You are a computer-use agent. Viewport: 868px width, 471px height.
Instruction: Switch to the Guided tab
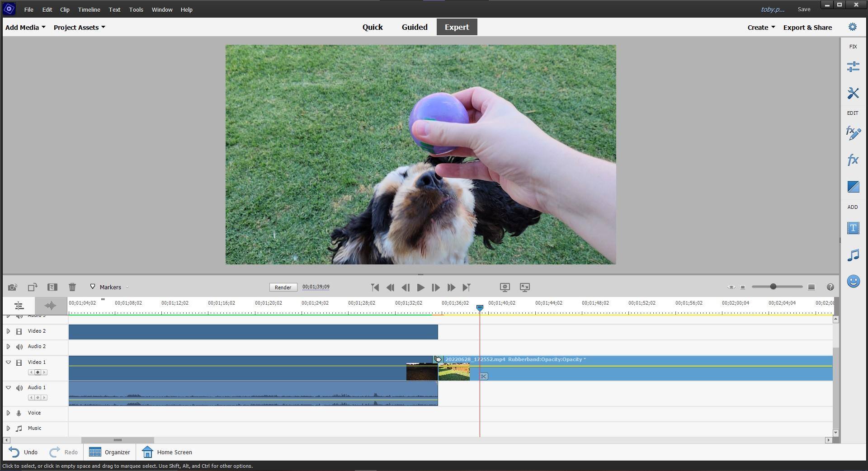[414, 27]
